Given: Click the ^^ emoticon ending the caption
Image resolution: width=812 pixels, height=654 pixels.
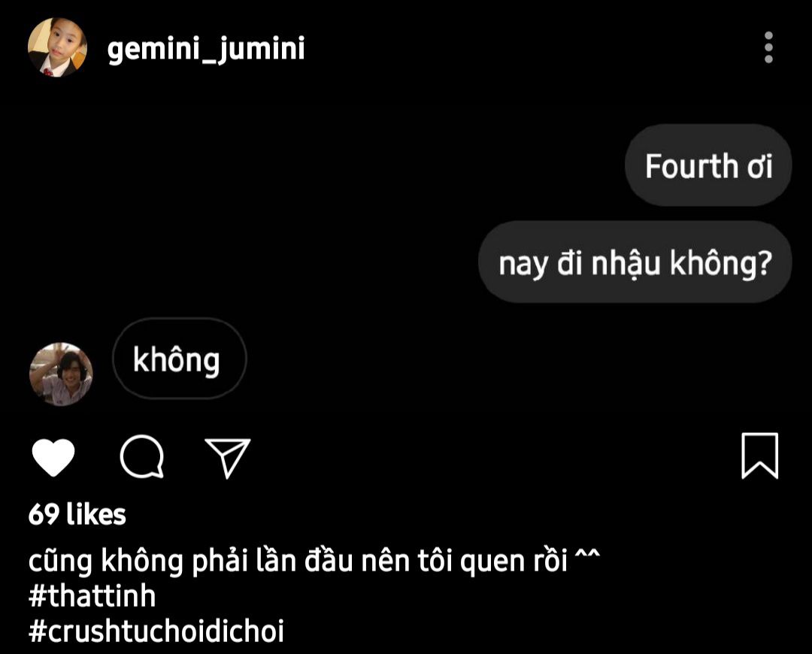Looking at the screenshot, I should pyautogui.click(x=586, y=556).
